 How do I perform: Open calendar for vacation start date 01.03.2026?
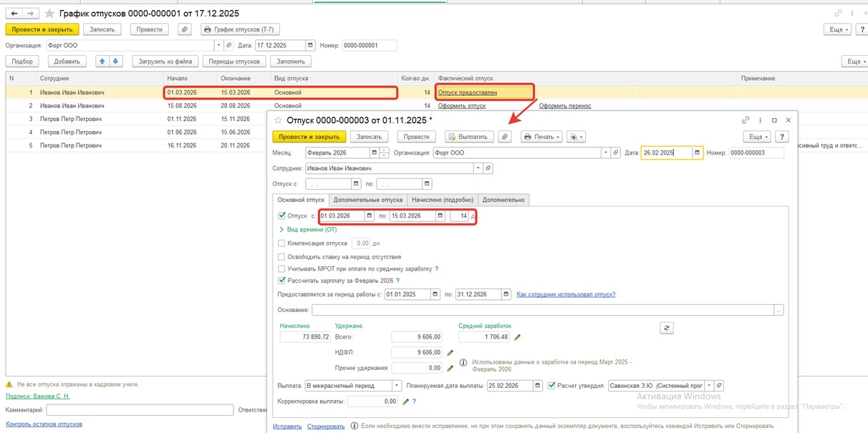(x=370, y=216)
